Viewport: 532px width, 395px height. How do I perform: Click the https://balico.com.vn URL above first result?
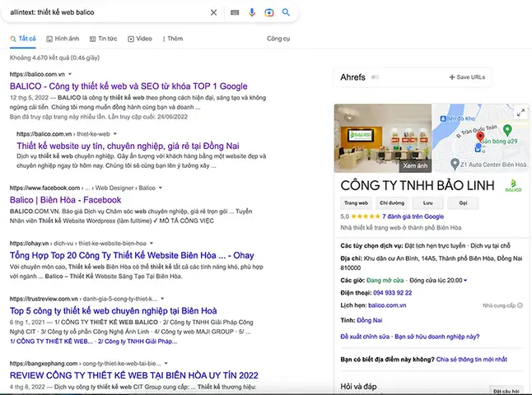pyautogui.click(x=37, y=74)
